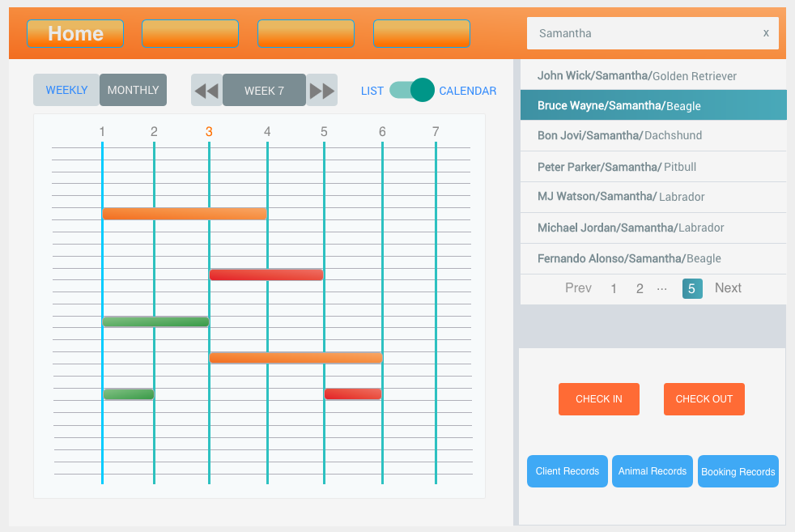Go to the Prev results page
This screenshot has width=795, height=532.
pos(578,288)
